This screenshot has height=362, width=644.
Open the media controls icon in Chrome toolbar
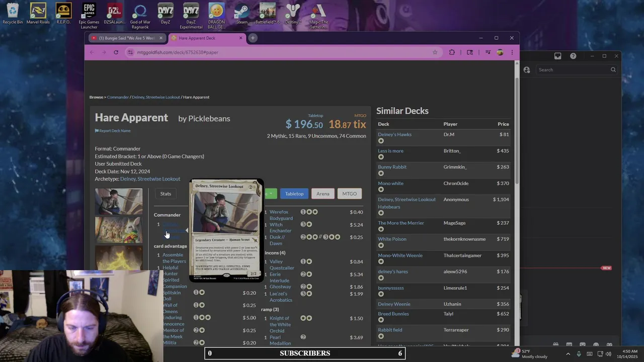pos(488,52)
